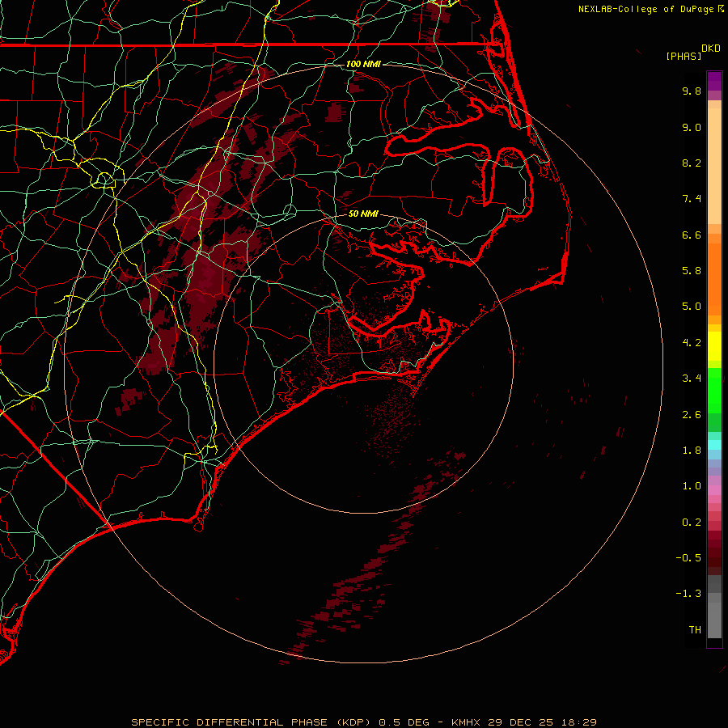728x728 pixels.
Task: Click the yellow band of the color bar
Action: (714, 346)
